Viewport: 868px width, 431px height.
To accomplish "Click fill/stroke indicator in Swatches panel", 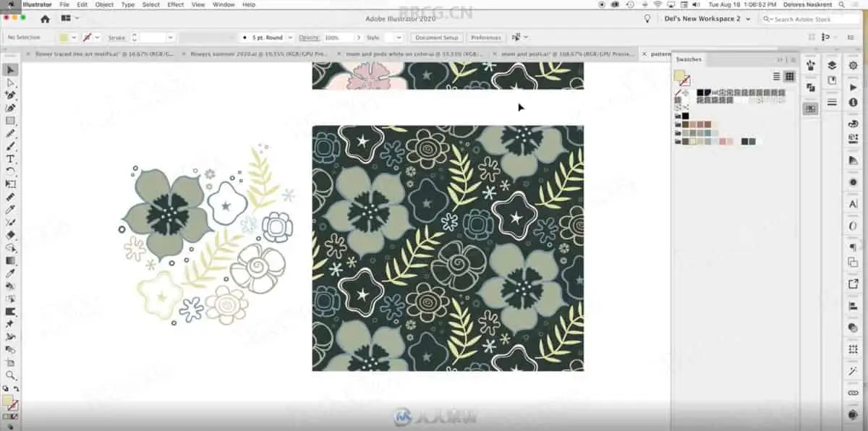I will coord(681,77).
